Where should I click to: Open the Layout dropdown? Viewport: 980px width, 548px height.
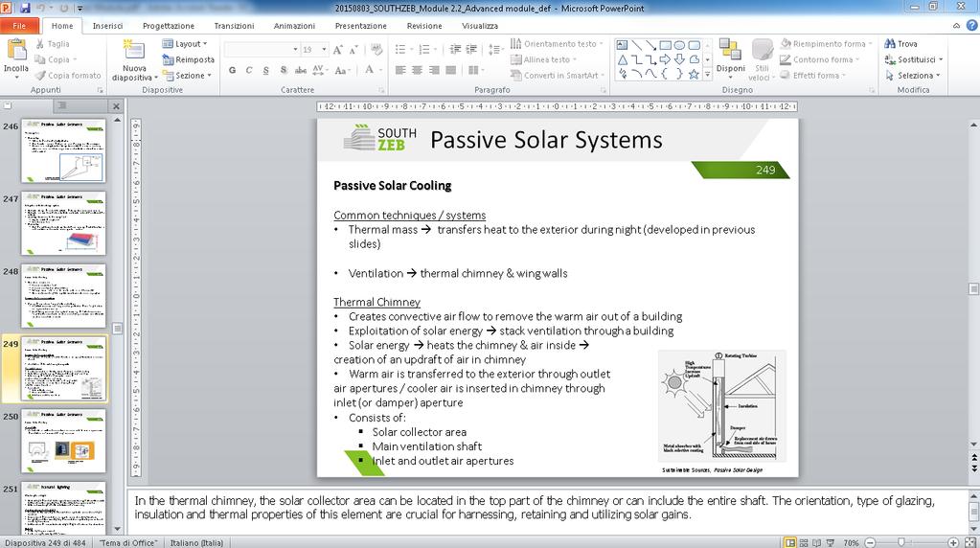click(x=184, y=44)
